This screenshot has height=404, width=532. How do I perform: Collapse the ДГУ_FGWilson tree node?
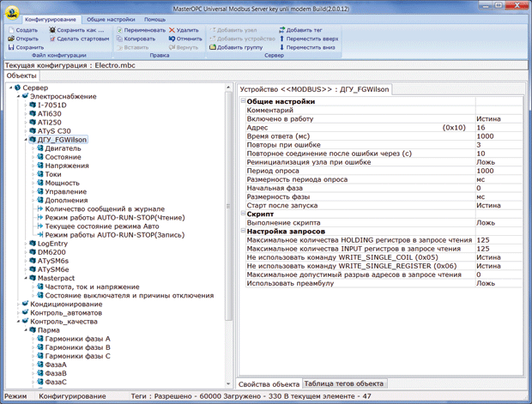coord(26,140)
